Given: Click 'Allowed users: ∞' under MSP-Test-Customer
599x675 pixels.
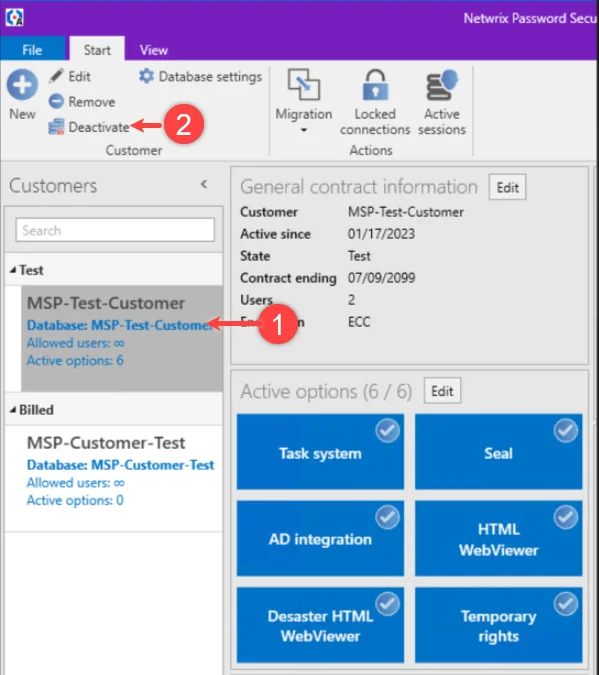Looking at the screenshot, I should tap(75, 343).
